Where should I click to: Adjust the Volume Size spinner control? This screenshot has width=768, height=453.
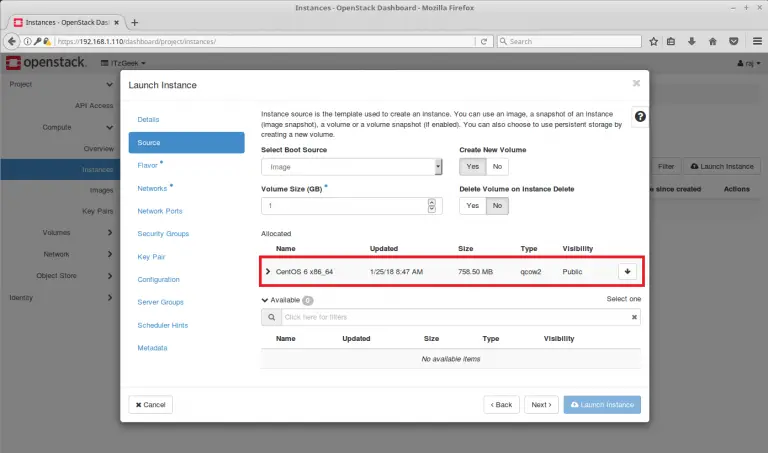[432, 205]
